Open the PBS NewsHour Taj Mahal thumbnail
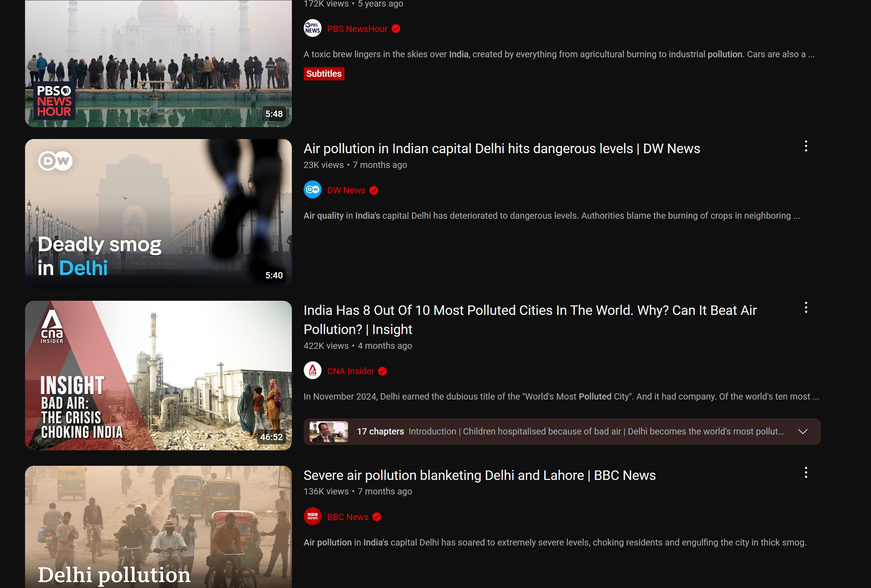This screenshot has height=588, width=871. pyautogui.click(x=158, y=64)
